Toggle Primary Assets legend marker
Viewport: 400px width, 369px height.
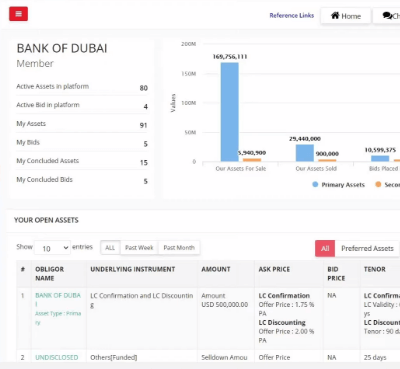coord(315,184)
